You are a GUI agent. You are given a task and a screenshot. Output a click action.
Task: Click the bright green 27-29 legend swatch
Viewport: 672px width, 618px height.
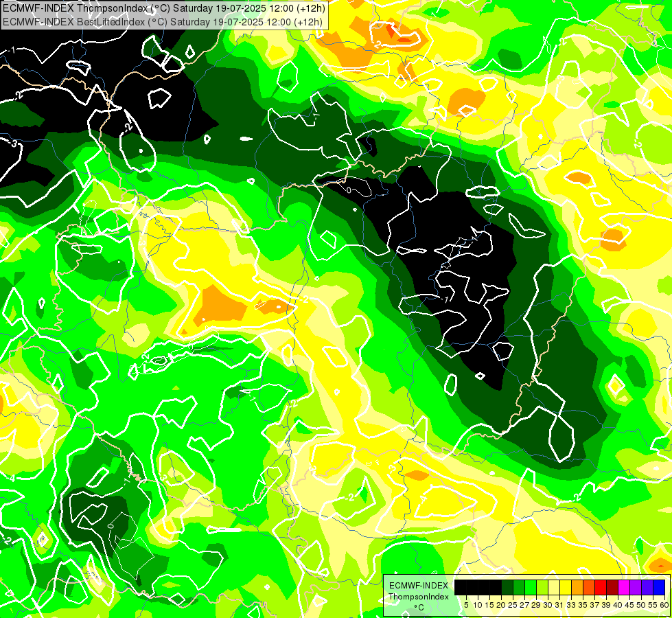[531, 587]
